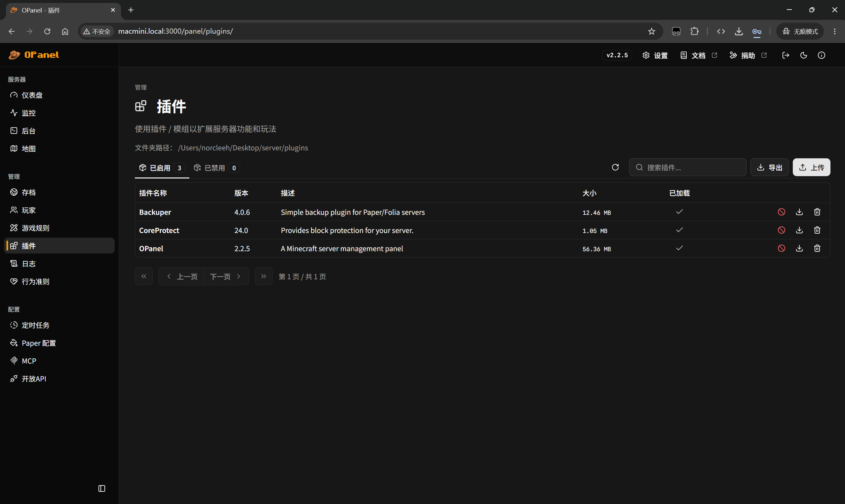Select 插件 plugins in sidebar
Viewport: 845px width, 504px height.
pos(59,246)
